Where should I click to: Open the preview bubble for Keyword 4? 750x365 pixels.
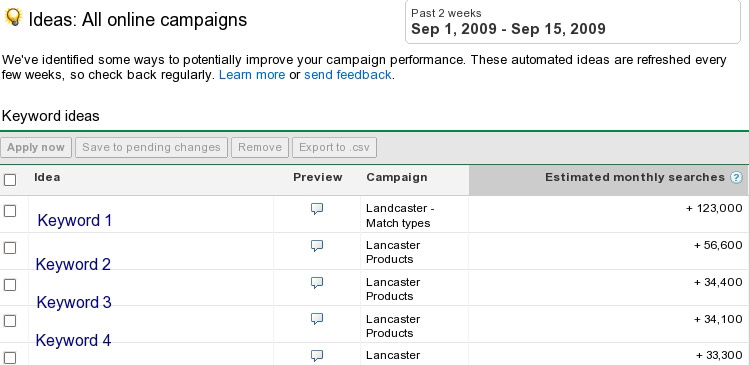click(x=317, y=319)
